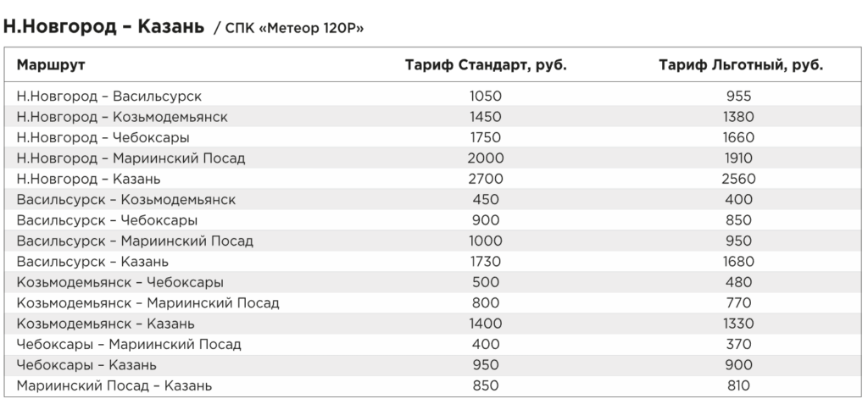This screenshot has height=399, width=868.
Task: Click the 810 discounted fare value
Action: coord(738,385)
